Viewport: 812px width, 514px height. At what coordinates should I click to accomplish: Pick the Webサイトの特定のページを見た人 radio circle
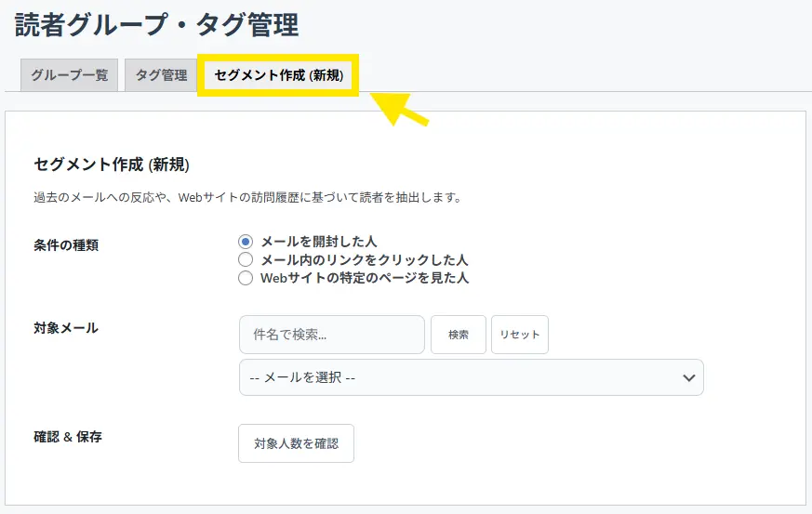[246, 278]
